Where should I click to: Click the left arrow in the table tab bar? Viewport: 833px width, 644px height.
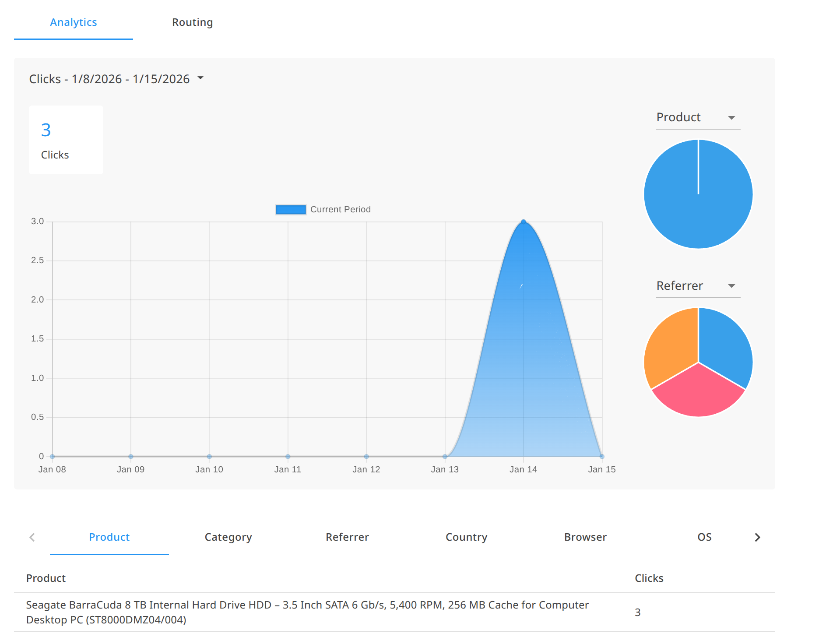(32, 537)
